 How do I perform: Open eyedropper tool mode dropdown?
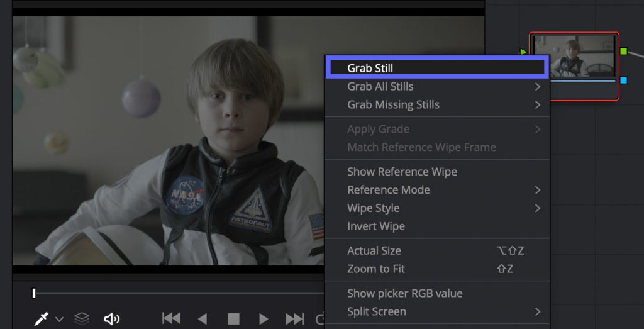[x=59, y=319]
